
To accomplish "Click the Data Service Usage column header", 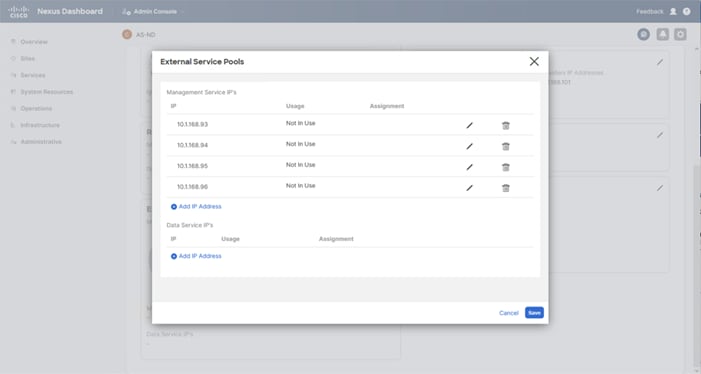I will 230,239.
